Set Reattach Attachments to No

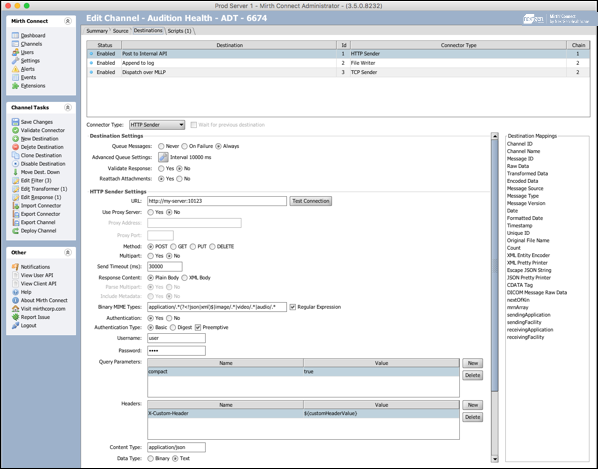point(179,179)
